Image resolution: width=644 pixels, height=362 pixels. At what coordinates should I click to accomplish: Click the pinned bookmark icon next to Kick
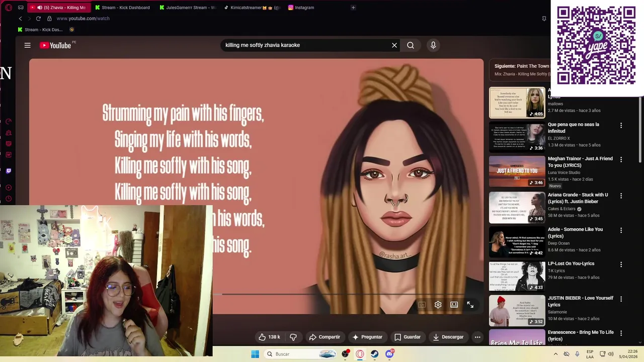[72, 30]
